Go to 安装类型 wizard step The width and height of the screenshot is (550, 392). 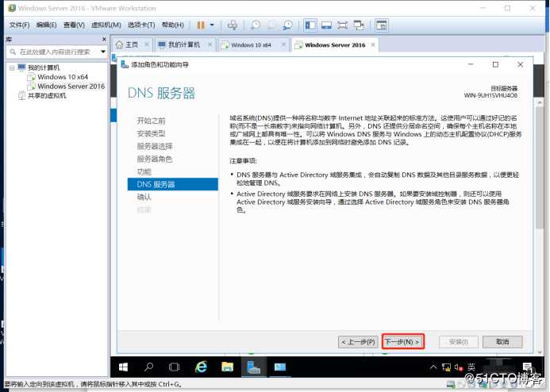pos(151,133)
